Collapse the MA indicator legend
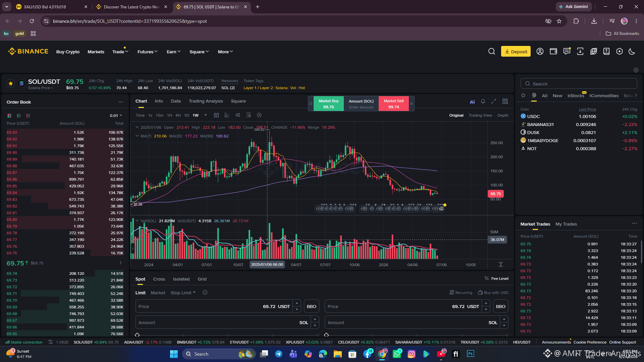 pos(137,136)
